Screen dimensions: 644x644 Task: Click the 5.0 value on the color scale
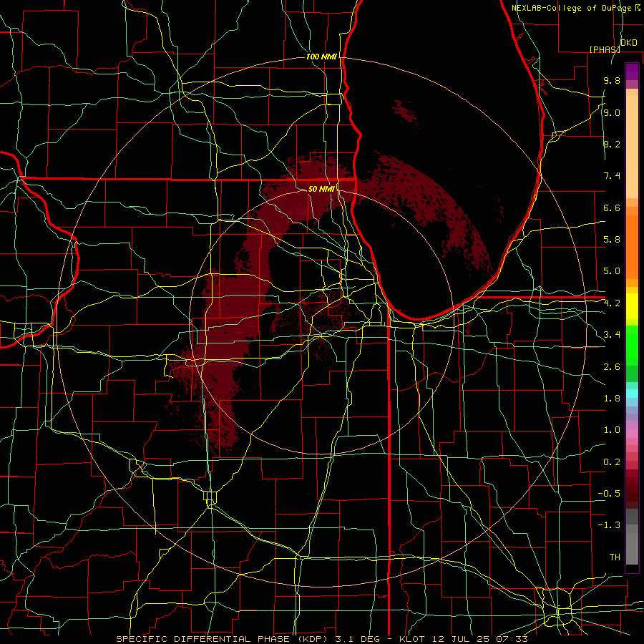coord(612,271)
